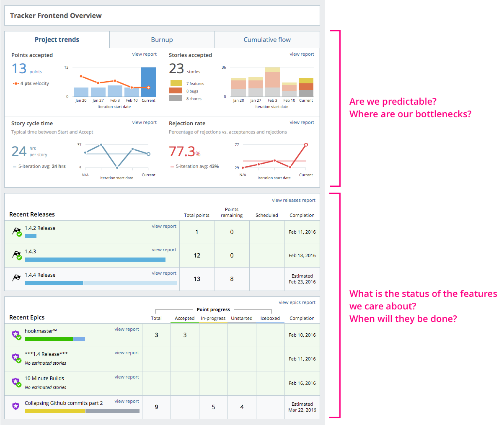
Task: Click the 77.3% rejection rate value
Action: [185, 151]
